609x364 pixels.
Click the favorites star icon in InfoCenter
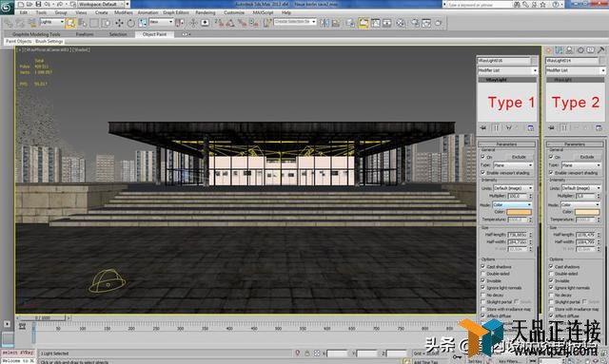543,4
